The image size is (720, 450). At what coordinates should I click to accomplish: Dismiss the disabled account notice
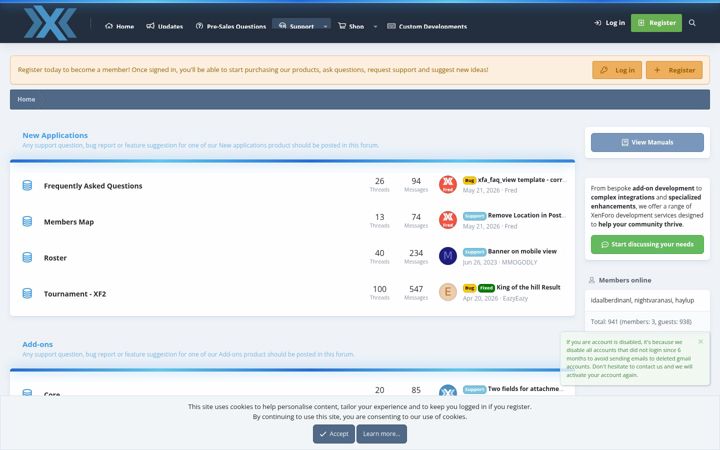tap(700, 342)
